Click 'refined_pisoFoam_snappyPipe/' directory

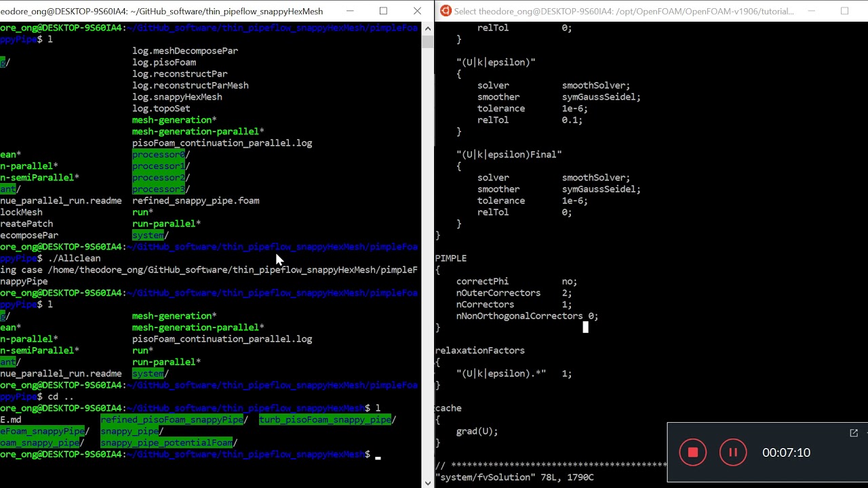[x=174, y=420]
